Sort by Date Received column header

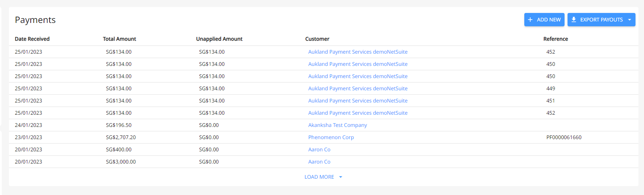[x=32, y=39]
